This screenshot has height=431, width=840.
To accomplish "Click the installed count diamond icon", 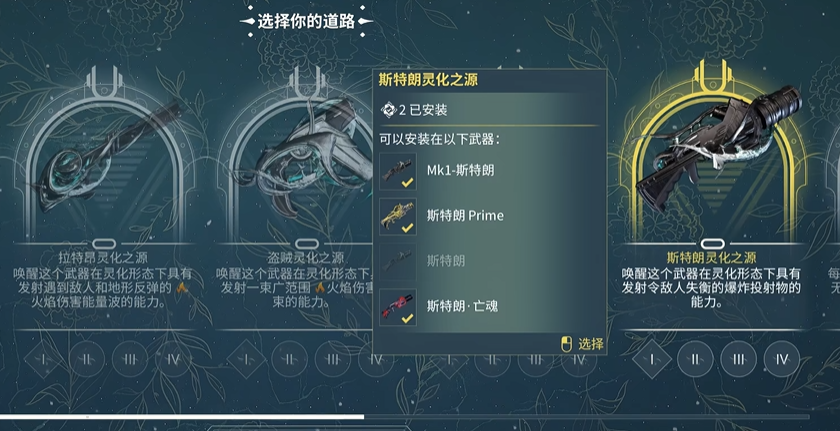I will tap(388, 110).
